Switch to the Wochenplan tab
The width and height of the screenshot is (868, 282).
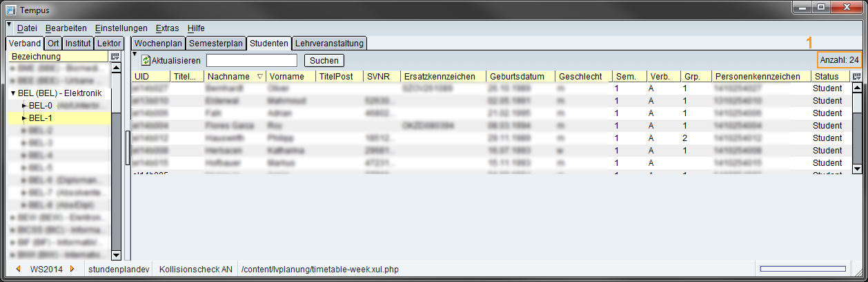(x=158, y=44)
